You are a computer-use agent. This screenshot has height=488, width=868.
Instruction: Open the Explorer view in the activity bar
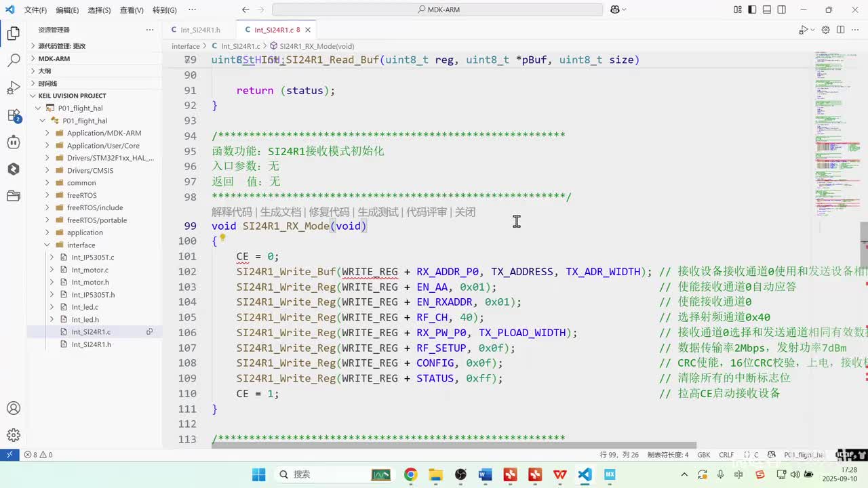[14, 33]
